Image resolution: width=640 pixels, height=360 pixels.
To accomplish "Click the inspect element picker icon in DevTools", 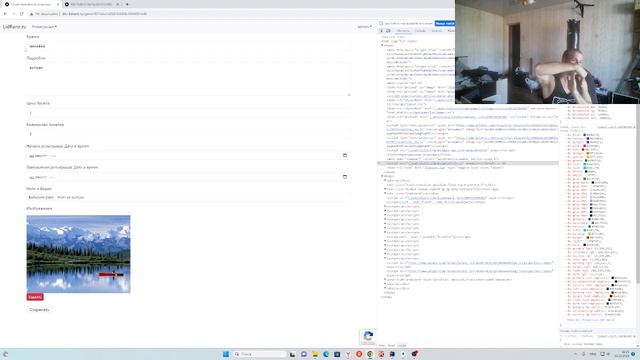I will 382,31.
